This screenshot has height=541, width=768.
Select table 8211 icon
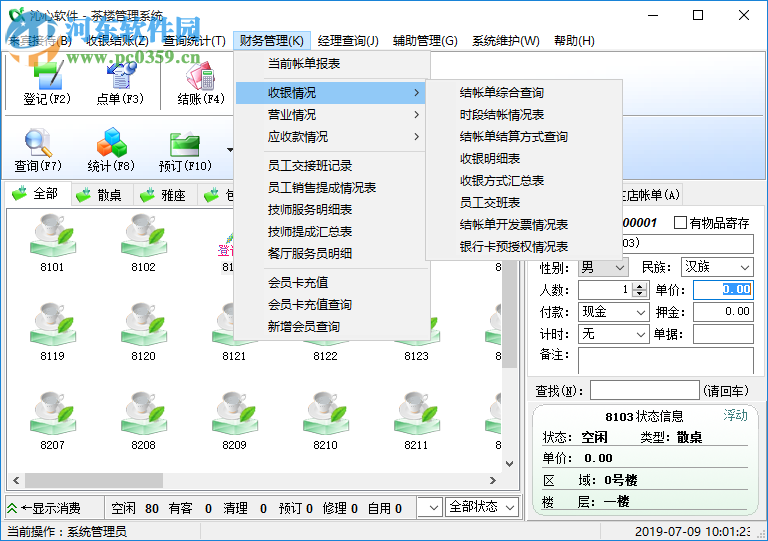[x=416, y=413]
